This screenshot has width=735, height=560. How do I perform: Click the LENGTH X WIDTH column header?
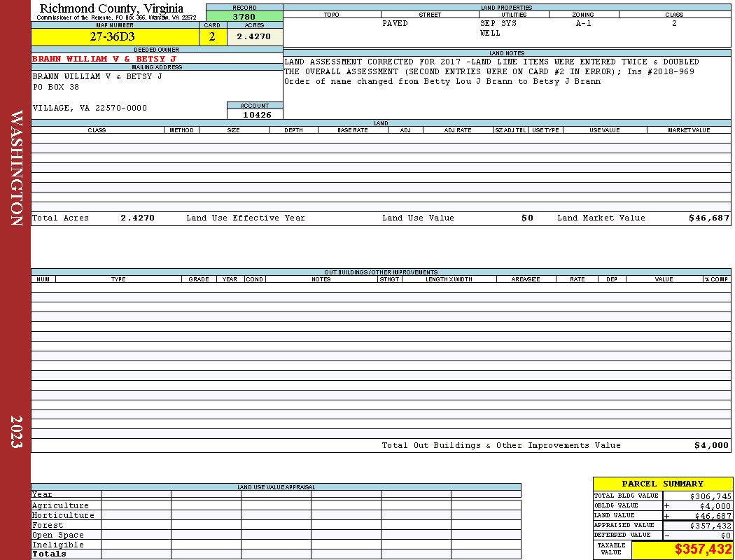pos(449,279)
